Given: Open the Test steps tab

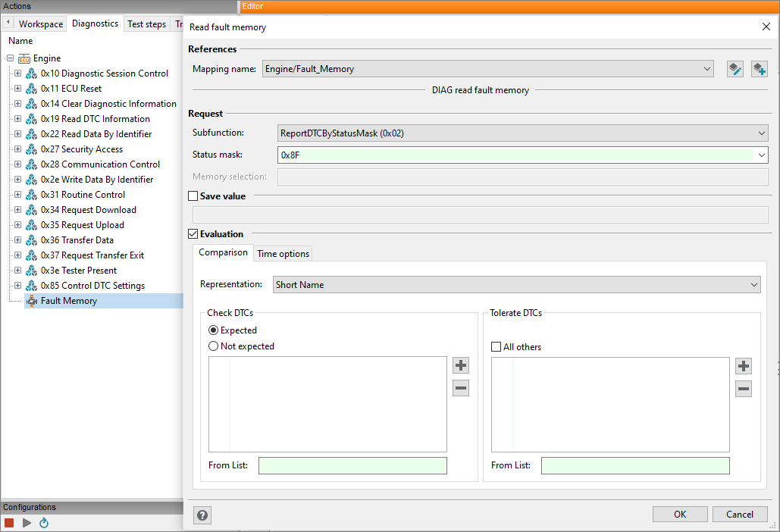Looking at the screenshot, I should pos(146,24).
